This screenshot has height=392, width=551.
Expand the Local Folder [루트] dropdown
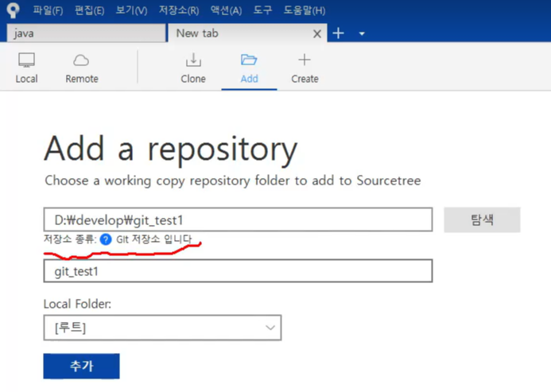162,328
